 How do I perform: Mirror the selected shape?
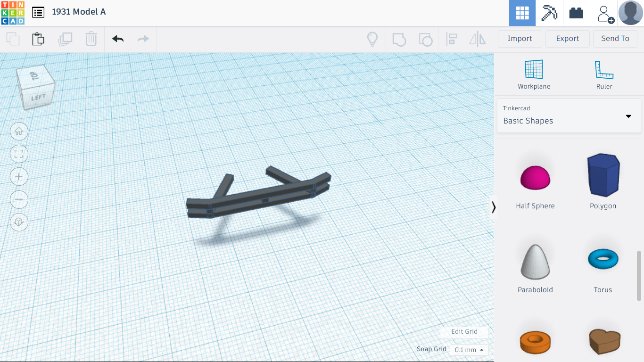pos(477,39)
